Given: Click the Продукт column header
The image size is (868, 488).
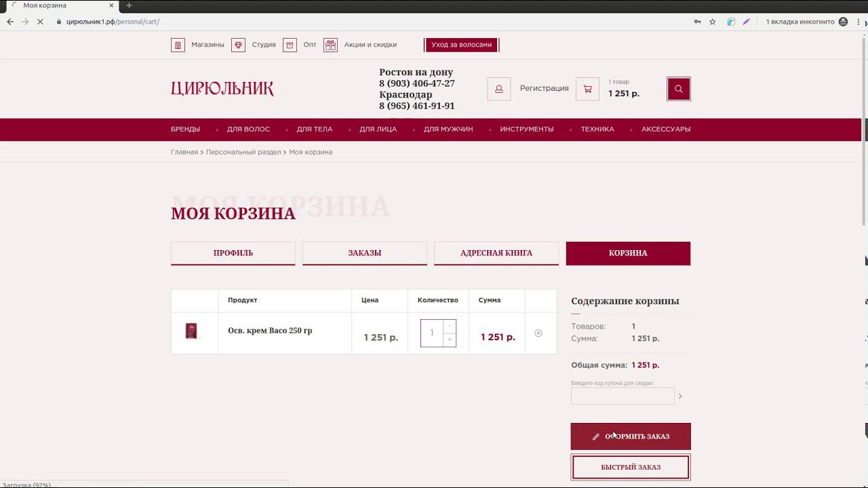Looking at the screenshot, I should (243, 300).
